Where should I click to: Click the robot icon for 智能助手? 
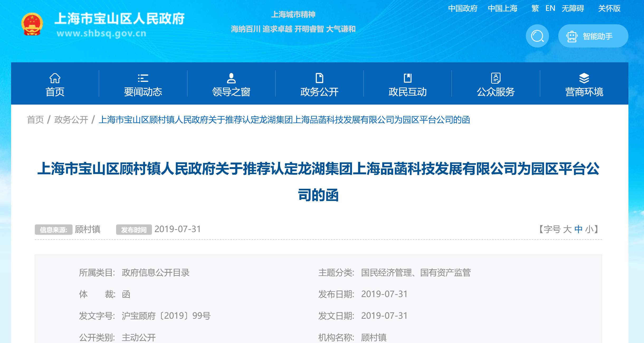pos(572,36)
